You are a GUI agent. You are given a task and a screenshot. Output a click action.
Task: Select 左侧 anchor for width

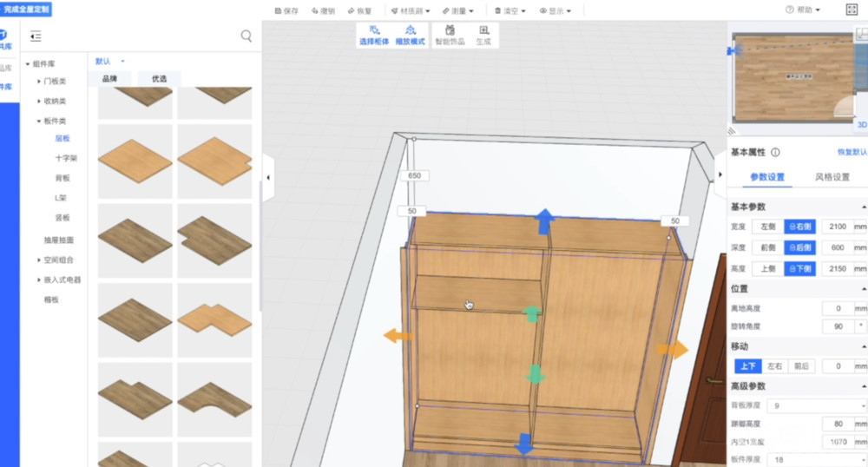pyautogui.click(x=767, y=227)
